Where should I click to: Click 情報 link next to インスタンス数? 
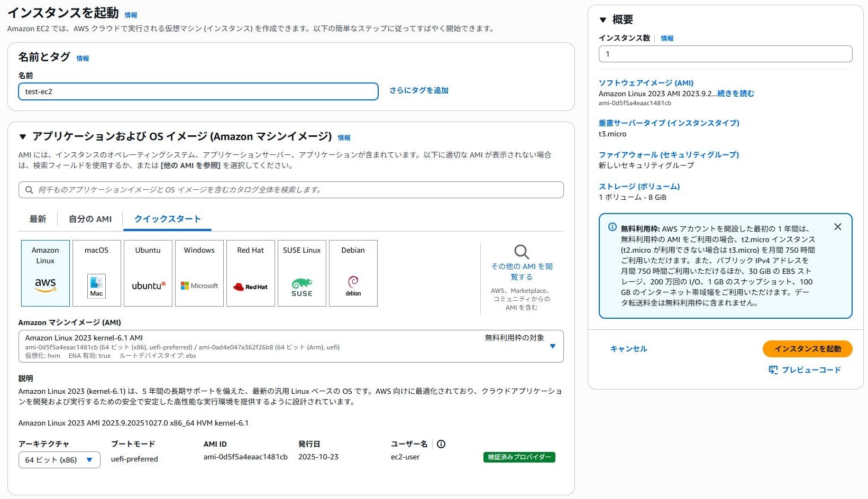click(x=667, y=39)
